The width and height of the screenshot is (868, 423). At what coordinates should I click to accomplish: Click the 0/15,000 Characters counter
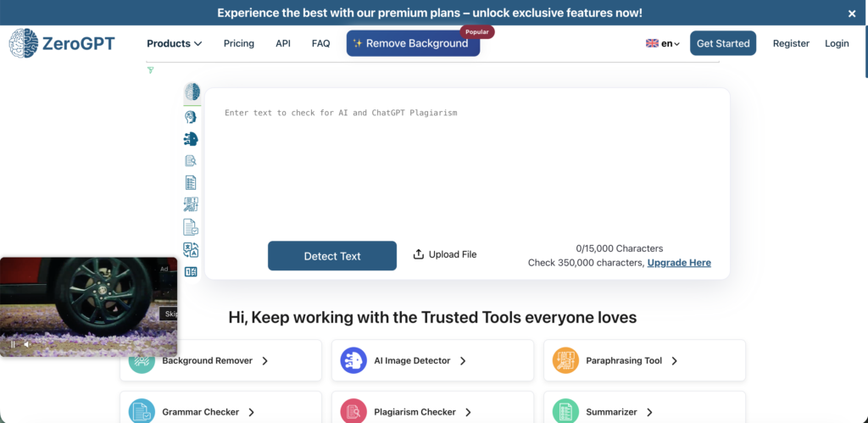(620, 248)
